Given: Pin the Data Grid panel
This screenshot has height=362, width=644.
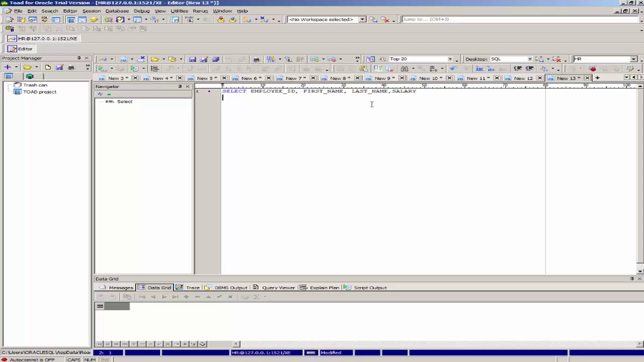Looking at the screenshot, I should tap(632, 279).
